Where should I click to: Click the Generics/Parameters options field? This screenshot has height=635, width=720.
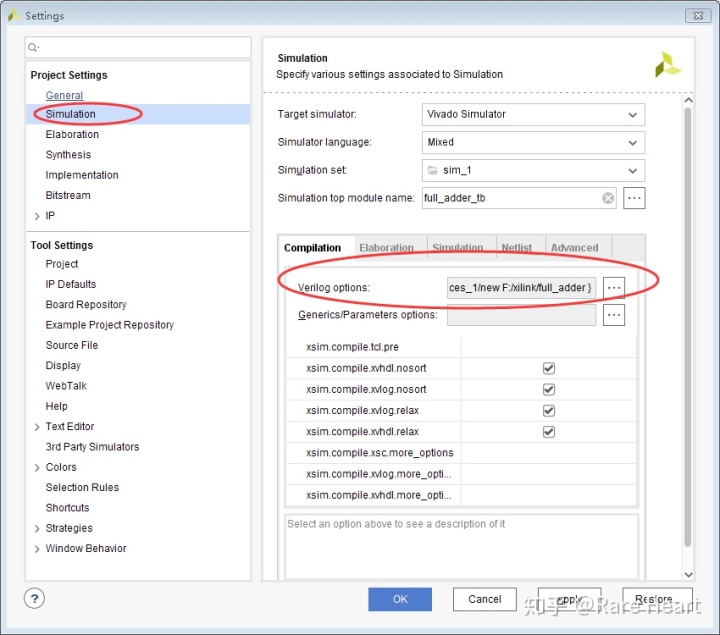(x=521, y=315)
